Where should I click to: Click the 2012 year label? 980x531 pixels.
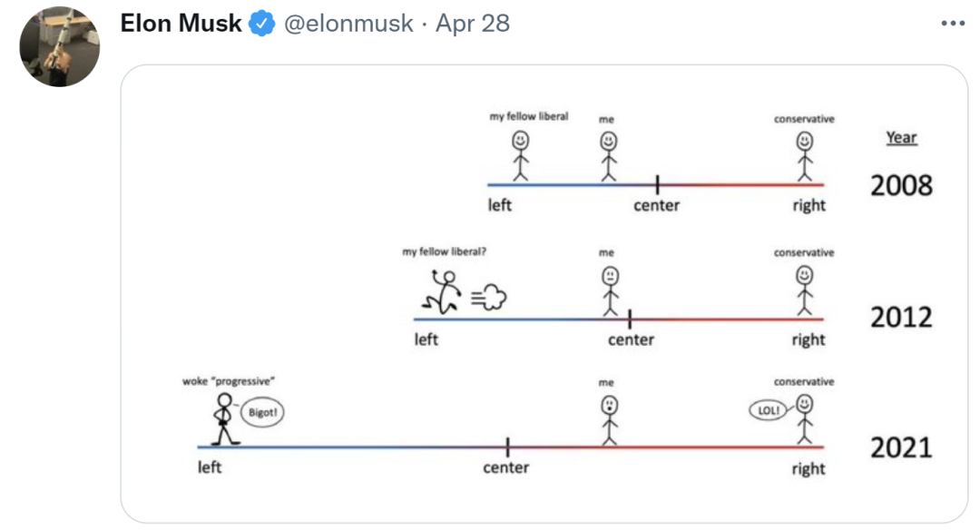coord(901,317)
